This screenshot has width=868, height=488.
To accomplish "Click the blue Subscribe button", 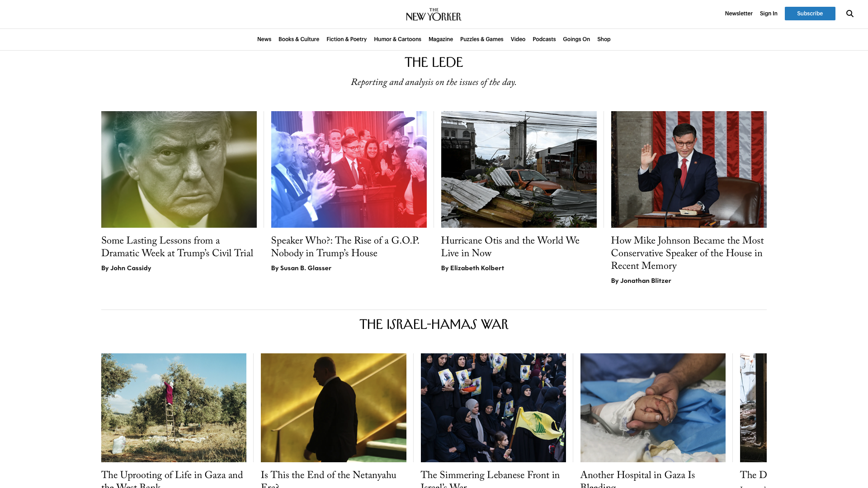I will [x=810, y=14].
